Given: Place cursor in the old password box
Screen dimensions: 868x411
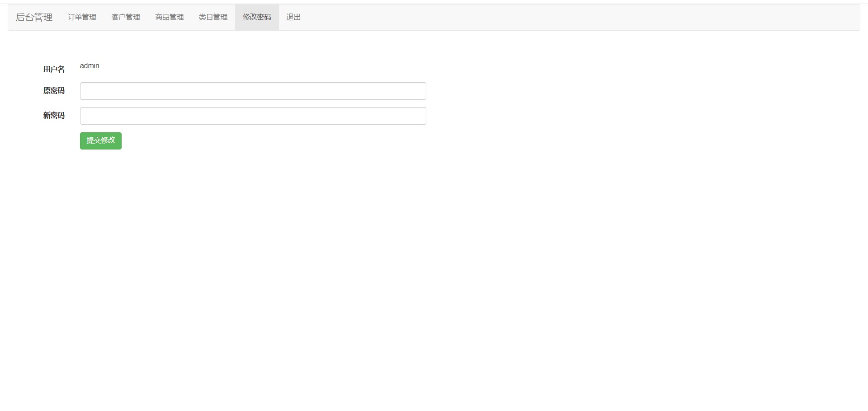Looking at the screenshot, I should (x=253, y=91).
